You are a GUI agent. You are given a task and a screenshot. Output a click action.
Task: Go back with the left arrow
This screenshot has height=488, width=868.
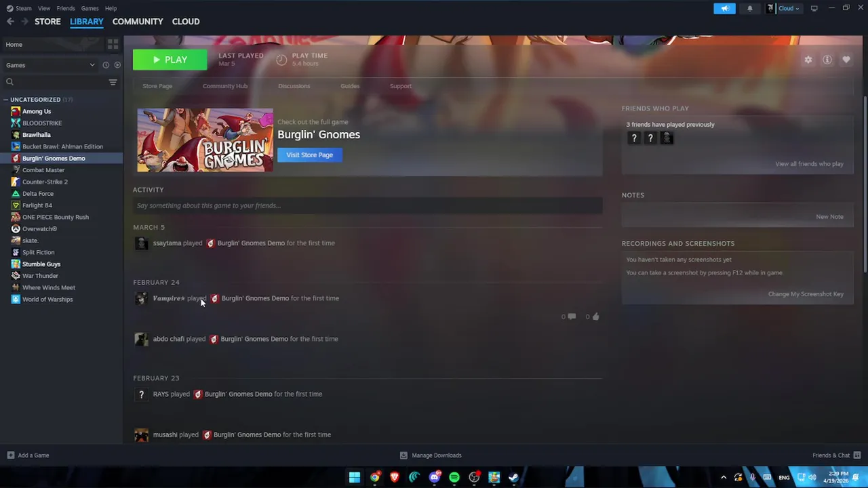point(10,22)
